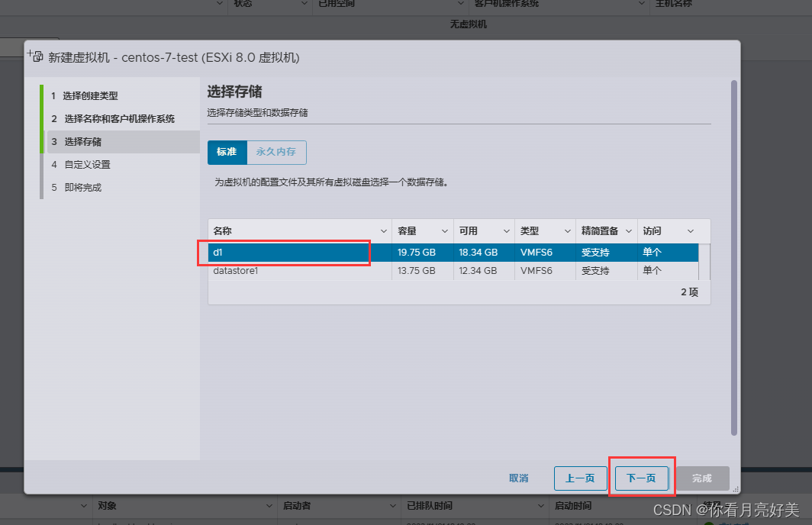Image resolution: width=812 pixels, height=525 pixels.
Task: Select the datastore1 row
Action: (x=453, y=270)
